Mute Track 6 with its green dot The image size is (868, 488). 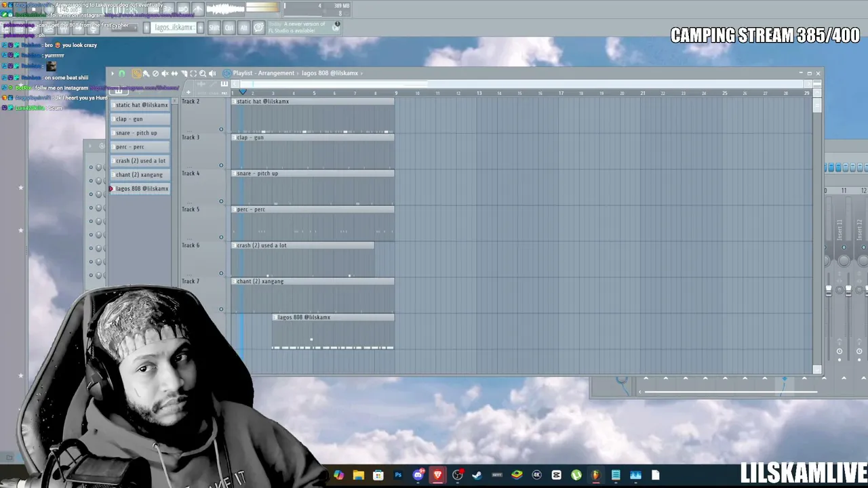[221, 273]
